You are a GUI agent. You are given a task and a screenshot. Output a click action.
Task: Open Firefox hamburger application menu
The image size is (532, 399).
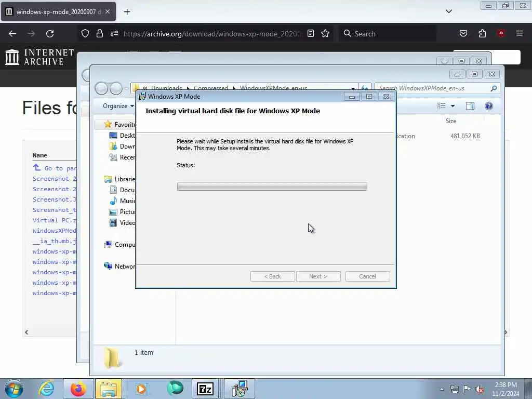pos(520,33)
